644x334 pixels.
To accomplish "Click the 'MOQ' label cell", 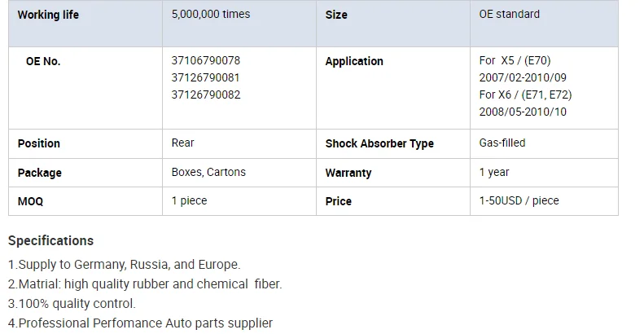I will pyautogui.click(x=30, y=201).
